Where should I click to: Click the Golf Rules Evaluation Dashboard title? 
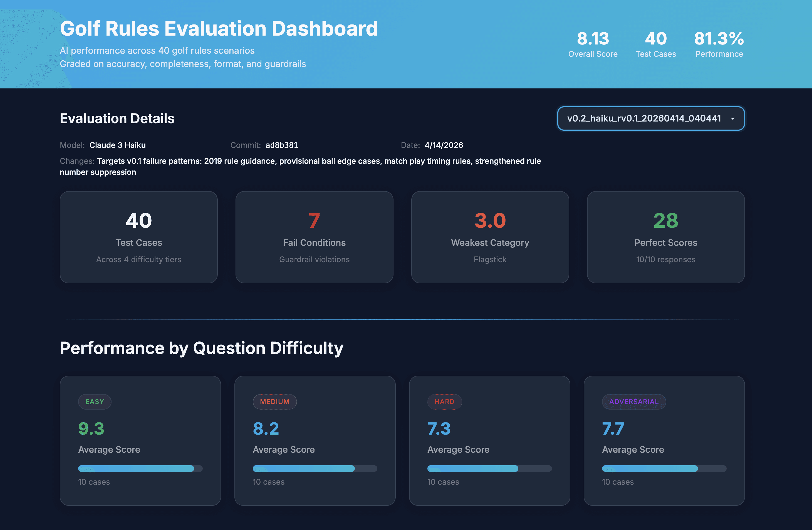coord(219,28)
